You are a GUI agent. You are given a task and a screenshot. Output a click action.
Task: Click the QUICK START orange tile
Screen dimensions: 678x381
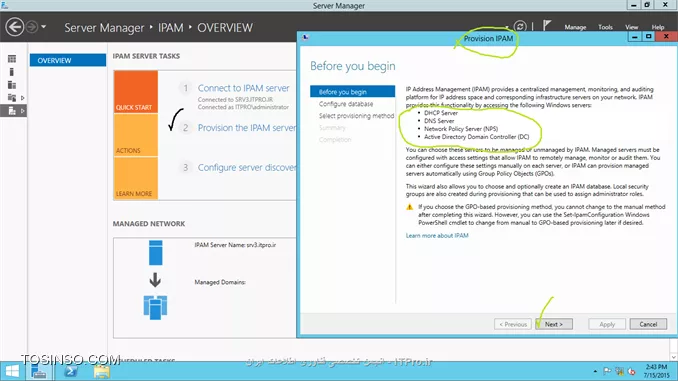coord(136,92)
